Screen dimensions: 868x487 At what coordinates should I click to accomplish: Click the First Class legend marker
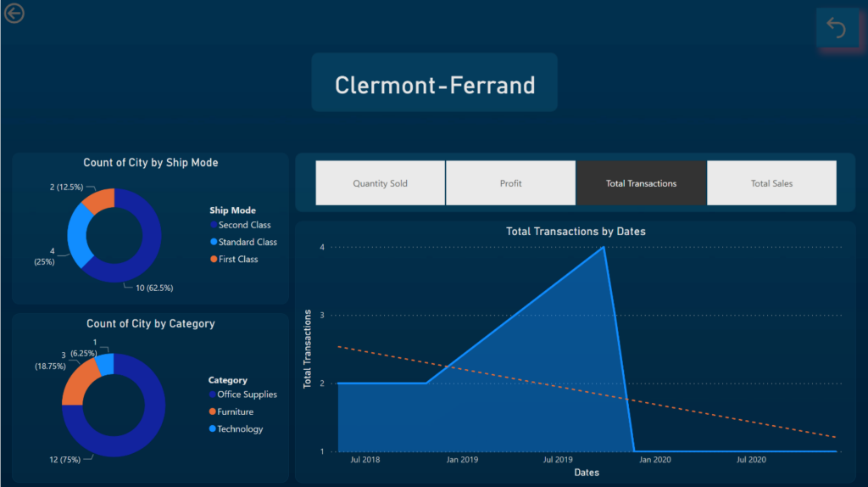tap(214, 259)
